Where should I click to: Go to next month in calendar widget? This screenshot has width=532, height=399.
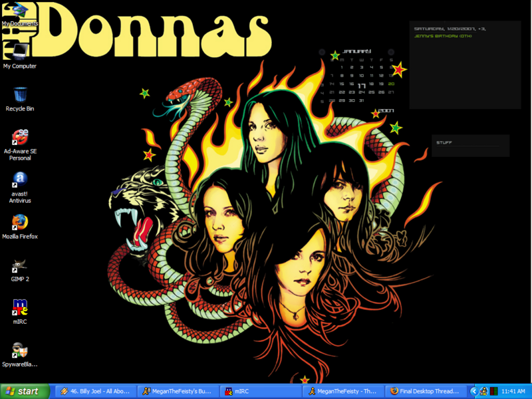(x=391, y=52)
